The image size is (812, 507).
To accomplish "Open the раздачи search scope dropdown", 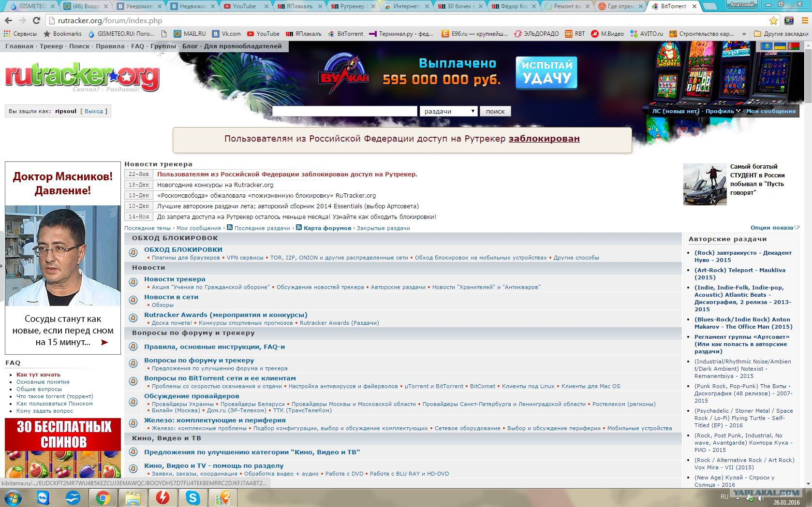I will [448, 111].
